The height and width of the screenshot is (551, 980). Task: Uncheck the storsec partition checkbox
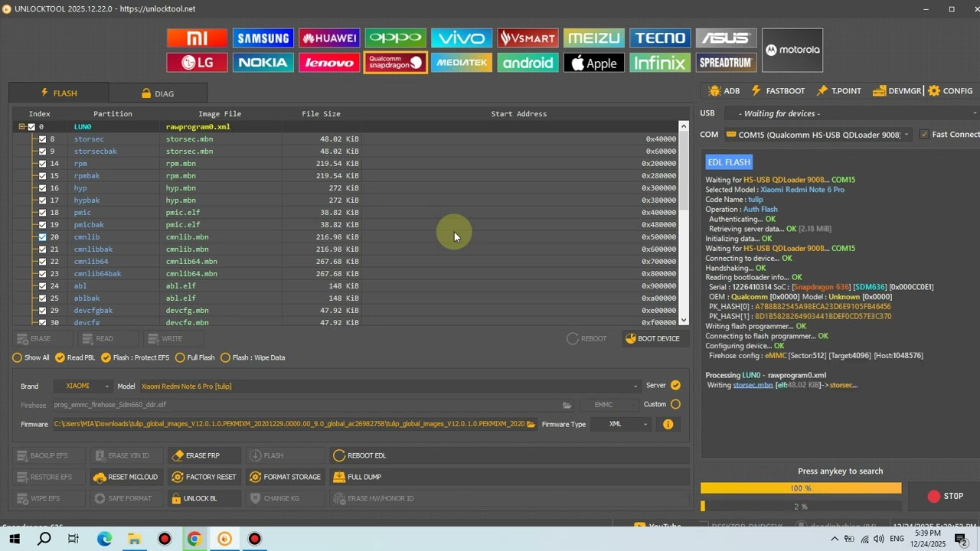point(42,139)
